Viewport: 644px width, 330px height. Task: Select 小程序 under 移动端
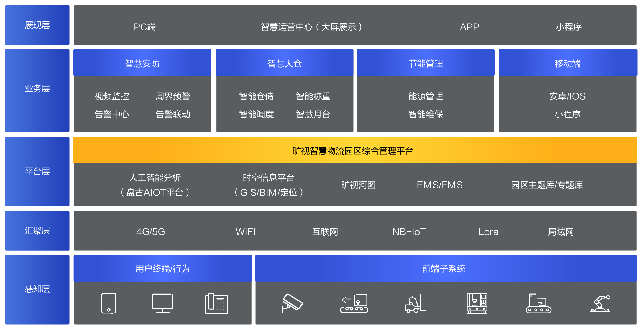coord(568,114)
